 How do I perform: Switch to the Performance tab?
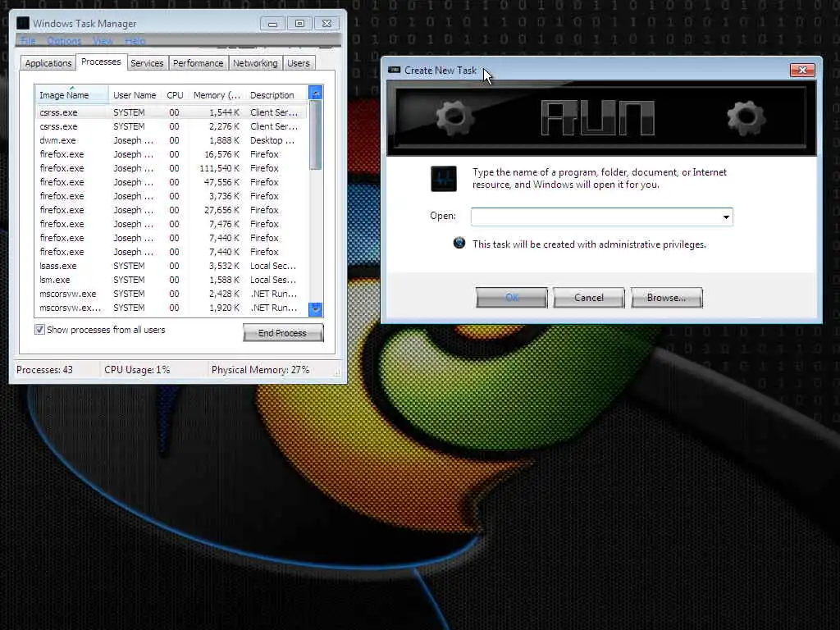[199, 63]
